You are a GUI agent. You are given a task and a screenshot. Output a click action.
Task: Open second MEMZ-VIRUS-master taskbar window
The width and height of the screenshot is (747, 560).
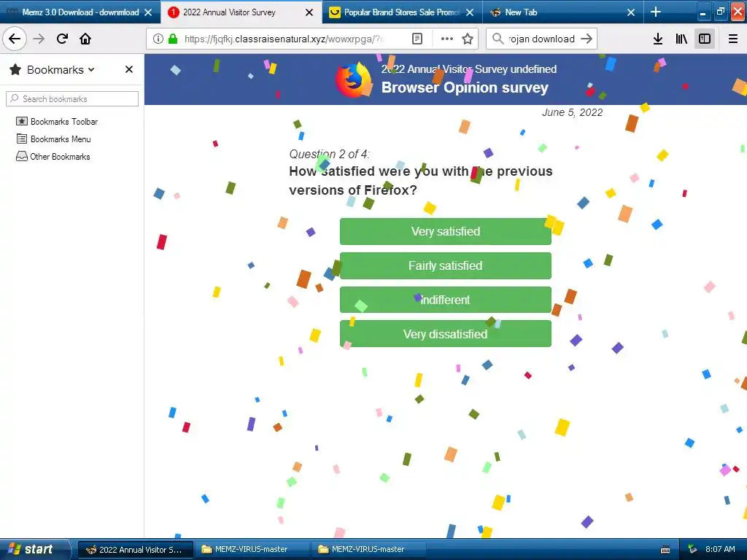[368, 550]
